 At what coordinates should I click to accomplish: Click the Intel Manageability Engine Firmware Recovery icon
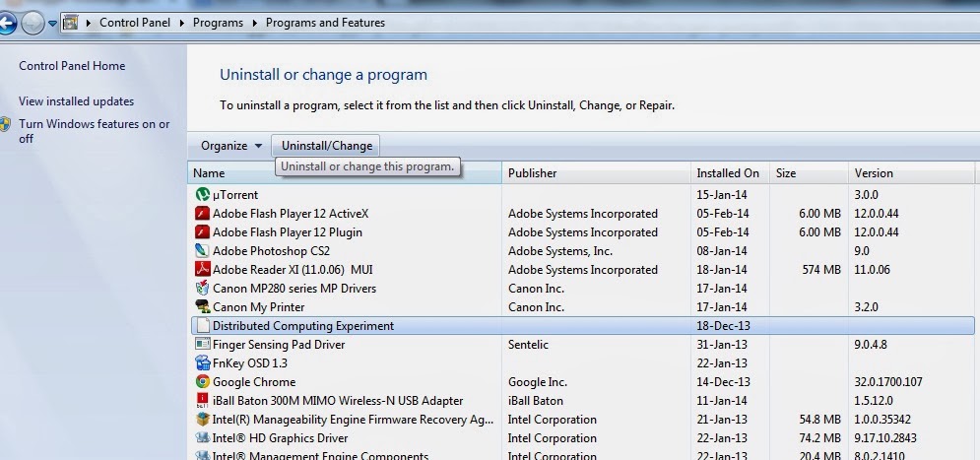click(x=203, y=420)
